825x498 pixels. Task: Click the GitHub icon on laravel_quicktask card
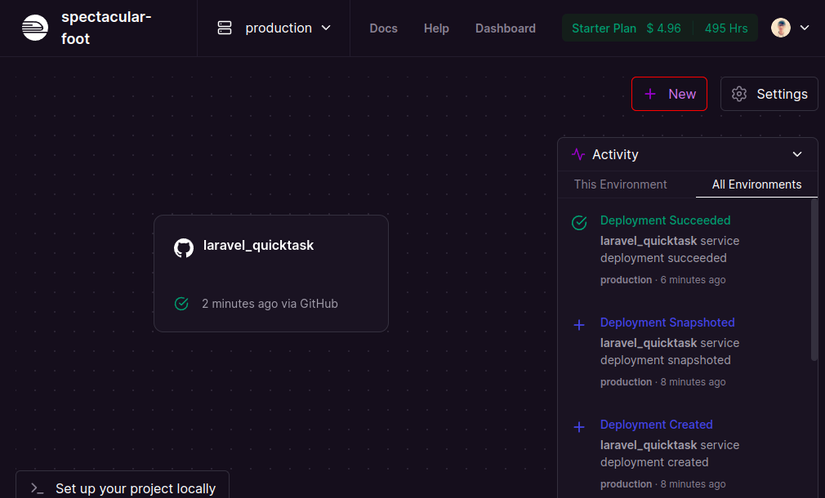(x=183, y=247)
